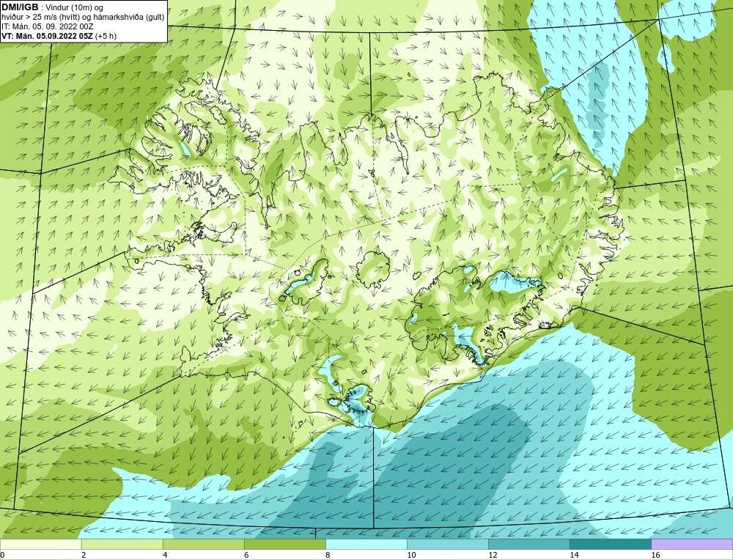Image resolution: width=733 pixels, height=560 pixels.
Task: Pick the aqua 10–12 m/s legend swatch
Action: point(447,544)
